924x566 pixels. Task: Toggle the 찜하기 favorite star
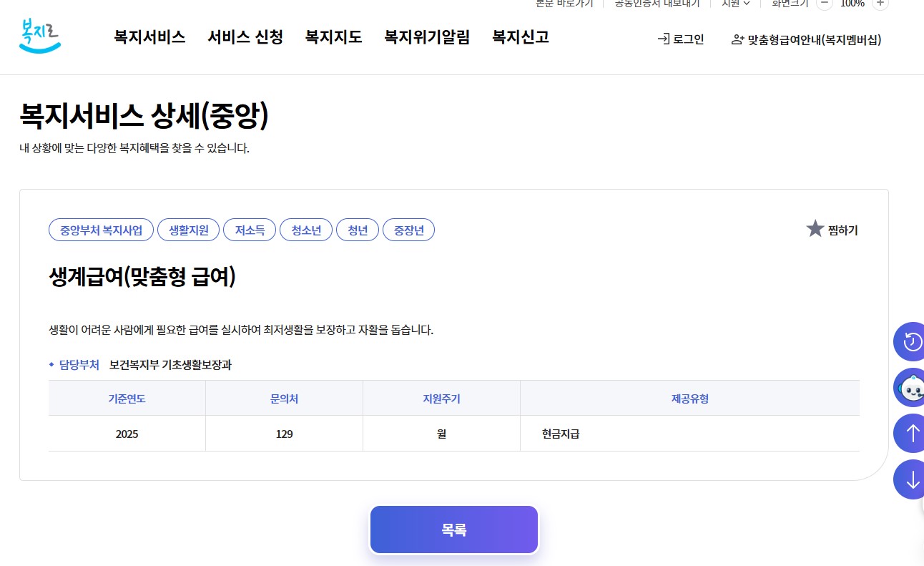(x=816, y=228)
